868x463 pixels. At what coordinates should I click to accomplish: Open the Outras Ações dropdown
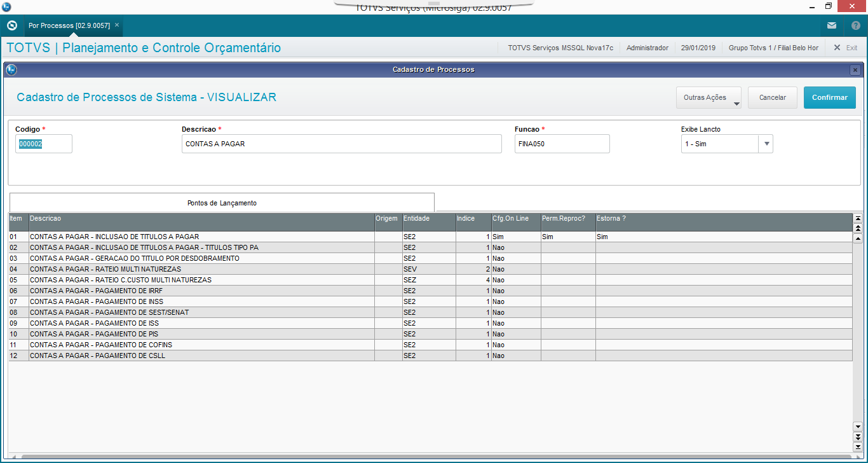[x=709, y=98]
